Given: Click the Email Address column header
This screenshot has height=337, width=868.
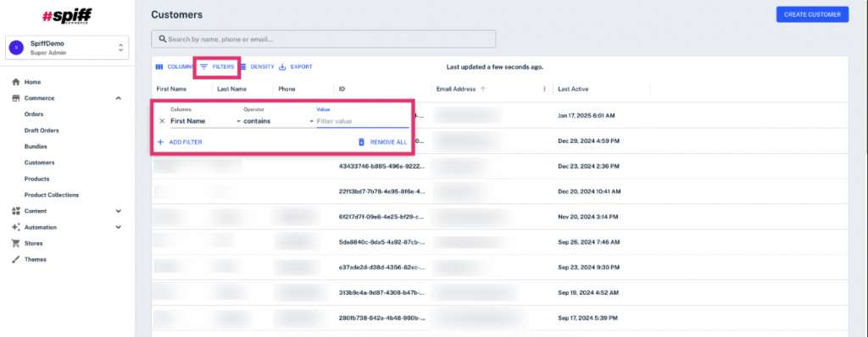Looking at the screenshot, I should tap(455, 89).
